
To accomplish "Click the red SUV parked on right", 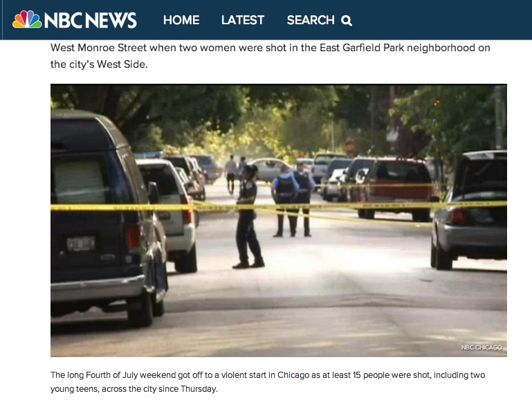I will click(x=393, y=188).
